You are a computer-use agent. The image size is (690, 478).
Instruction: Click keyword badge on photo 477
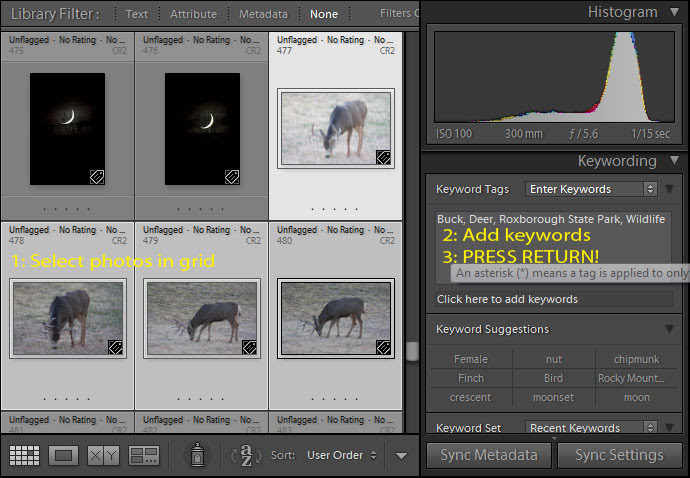tap(383, 157)
